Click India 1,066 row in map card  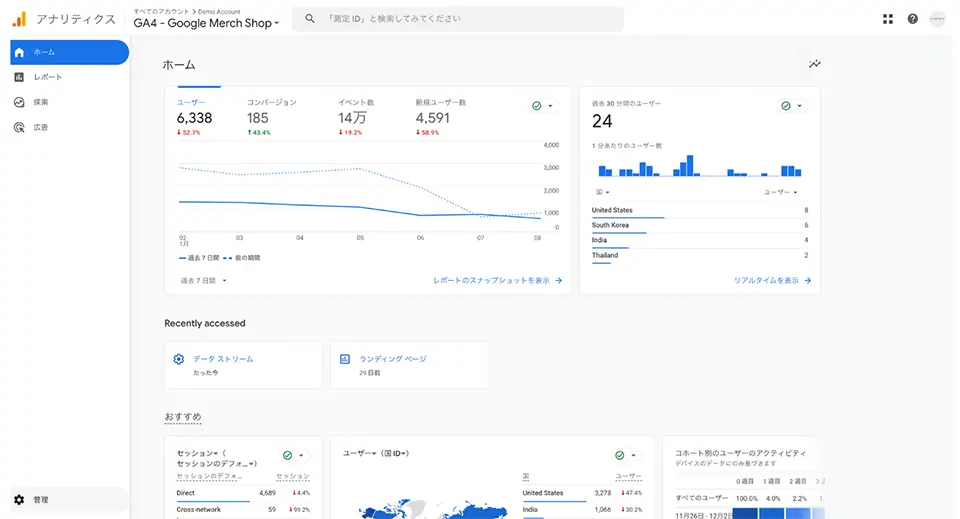point(582,509)
